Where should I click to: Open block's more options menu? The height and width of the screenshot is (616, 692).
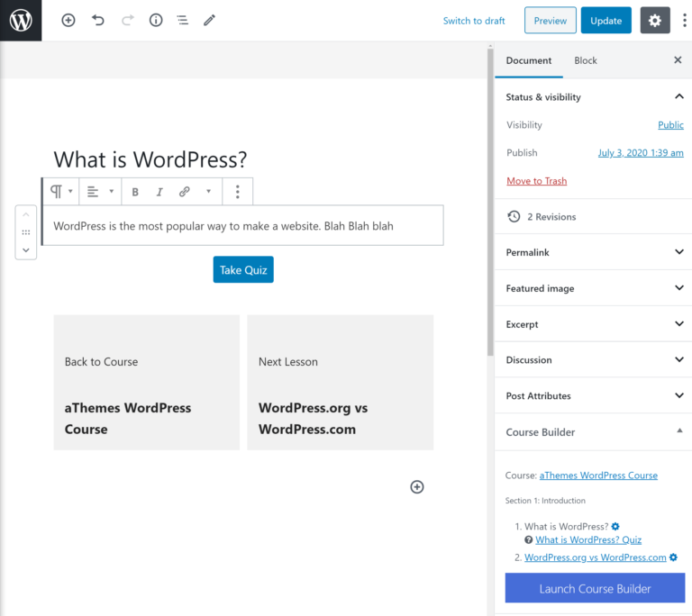point(238,192)
